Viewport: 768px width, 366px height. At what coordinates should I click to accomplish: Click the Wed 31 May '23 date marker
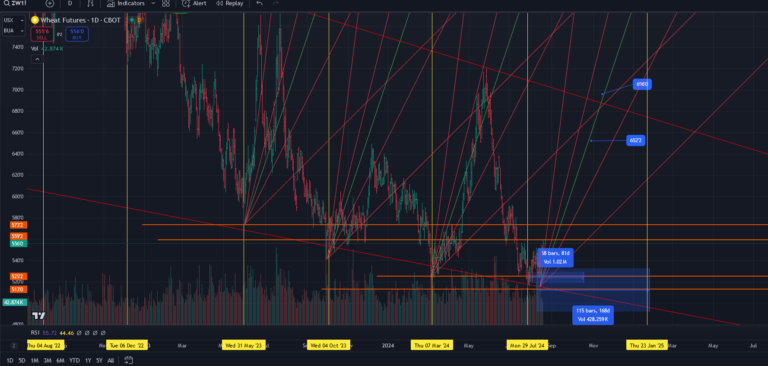click(x=244, y=345)
